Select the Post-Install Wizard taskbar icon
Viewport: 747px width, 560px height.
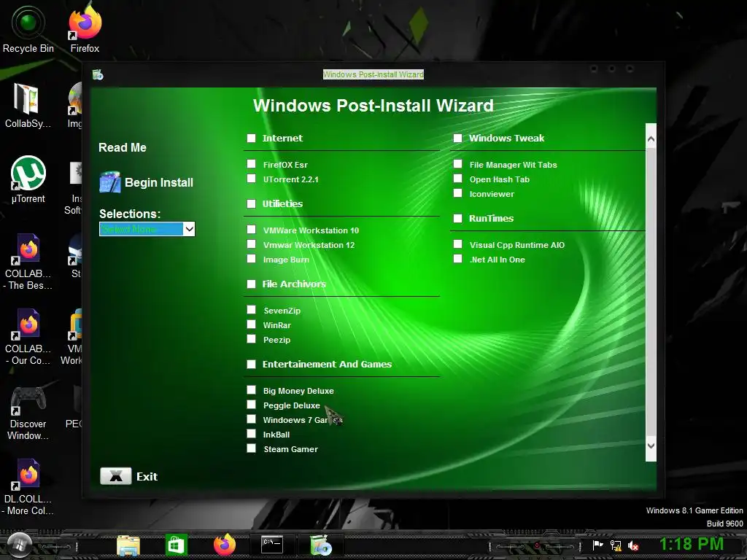point(321,545)
